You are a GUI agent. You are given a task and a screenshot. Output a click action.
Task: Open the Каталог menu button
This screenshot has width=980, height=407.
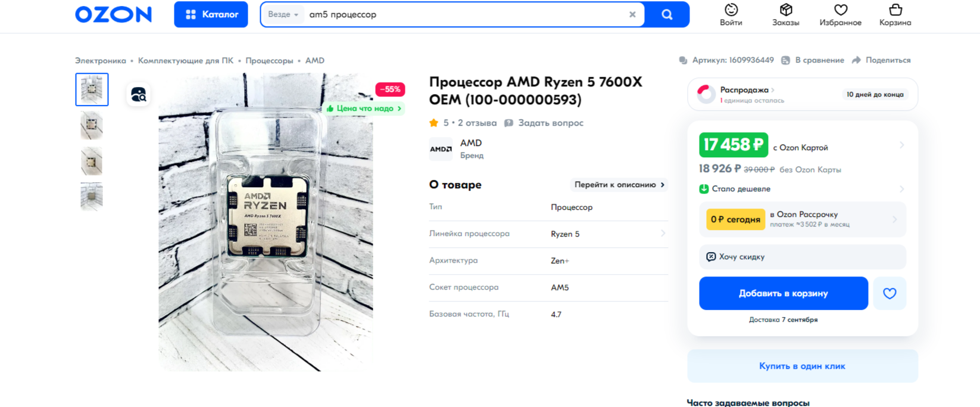point(211,14)
